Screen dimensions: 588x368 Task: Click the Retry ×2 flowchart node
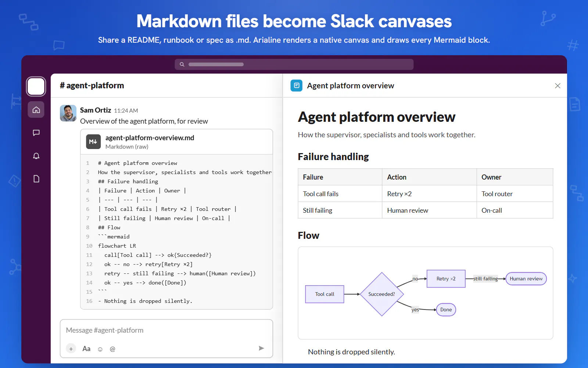click(x=446, y=279)
